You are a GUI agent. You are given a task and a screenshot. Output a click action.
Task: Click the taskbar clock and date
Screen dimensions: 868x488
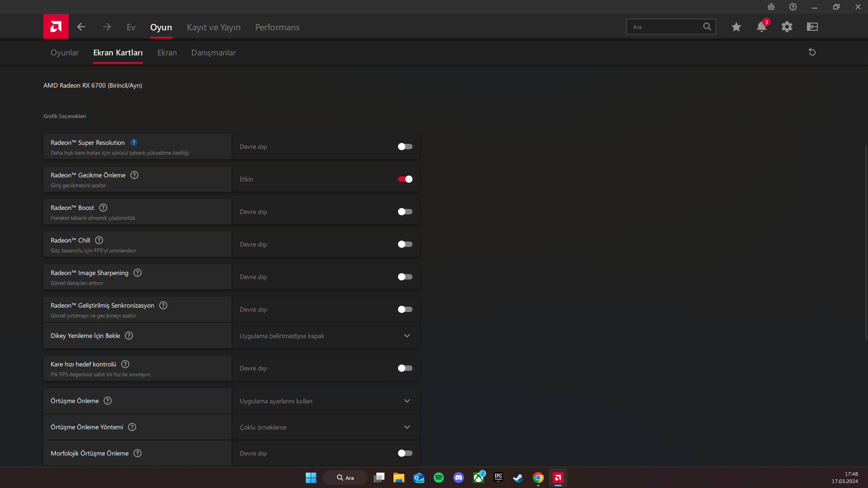click(x=844, y=478)
